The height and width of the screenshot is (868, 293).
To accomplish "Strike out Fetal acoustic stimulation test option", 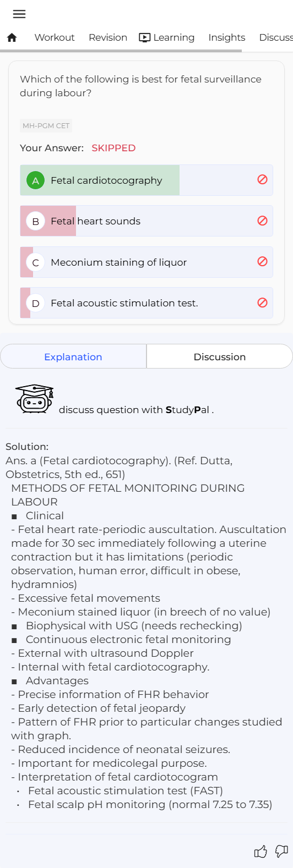I will pos(263,303).
